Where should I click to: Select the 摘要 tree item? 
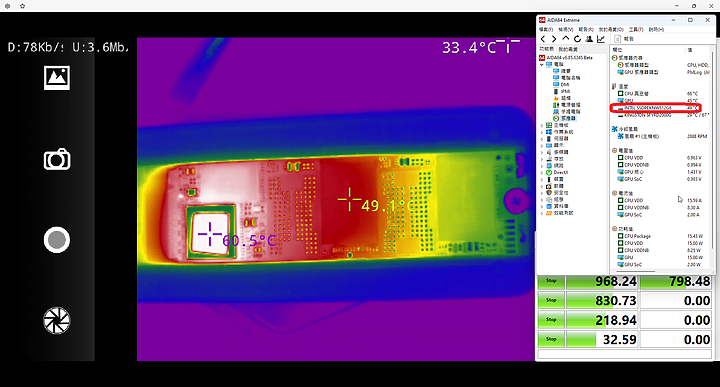pos(562,71)
